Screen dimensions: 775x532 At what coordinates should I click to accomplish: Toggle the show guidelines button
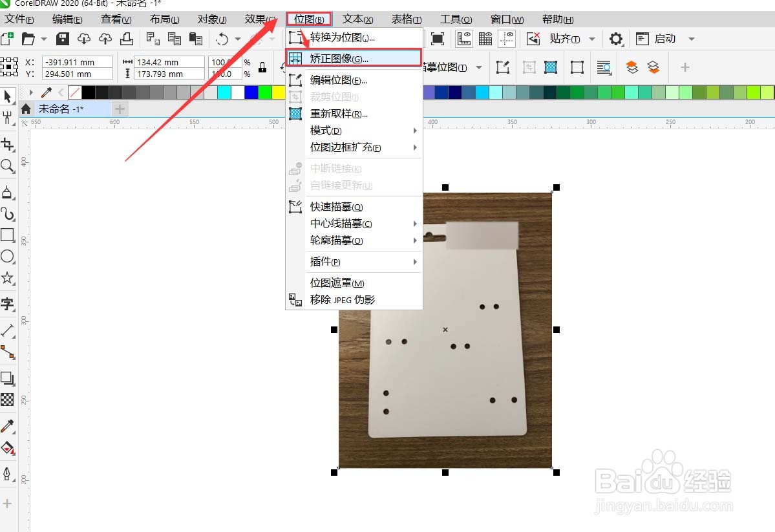(x=507, y=39)
